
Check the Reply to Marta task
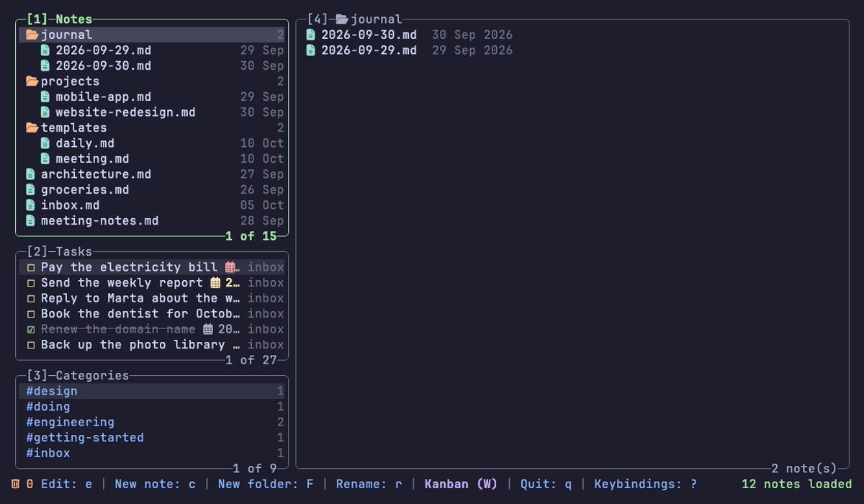pos(31,298)
